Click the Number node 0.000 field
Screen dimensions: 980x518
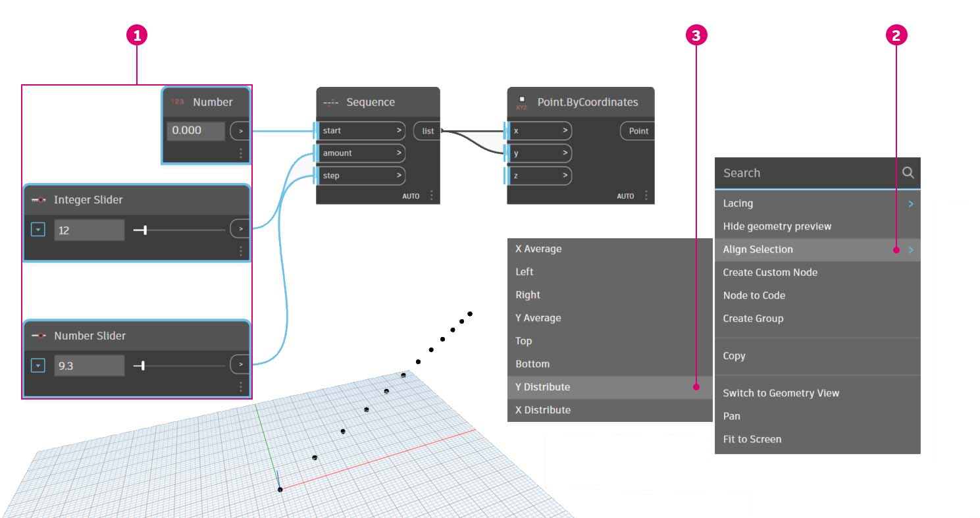click(x=195, y=131)
